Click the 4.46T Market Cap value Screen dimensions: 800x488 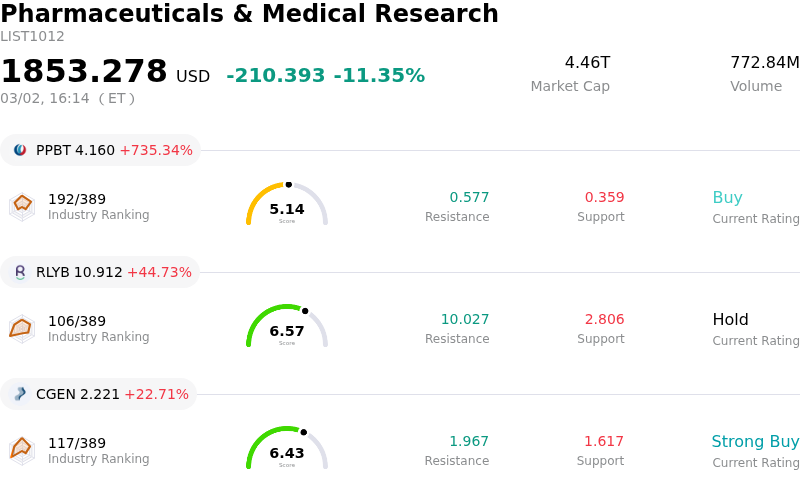pos(587,63)
